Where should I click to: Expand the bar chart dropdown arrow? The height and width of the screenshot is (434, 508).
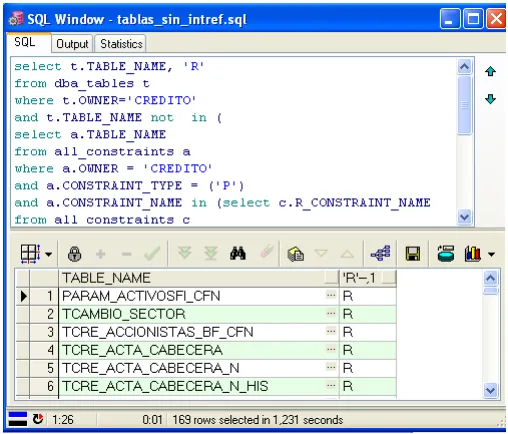[491, 255]
